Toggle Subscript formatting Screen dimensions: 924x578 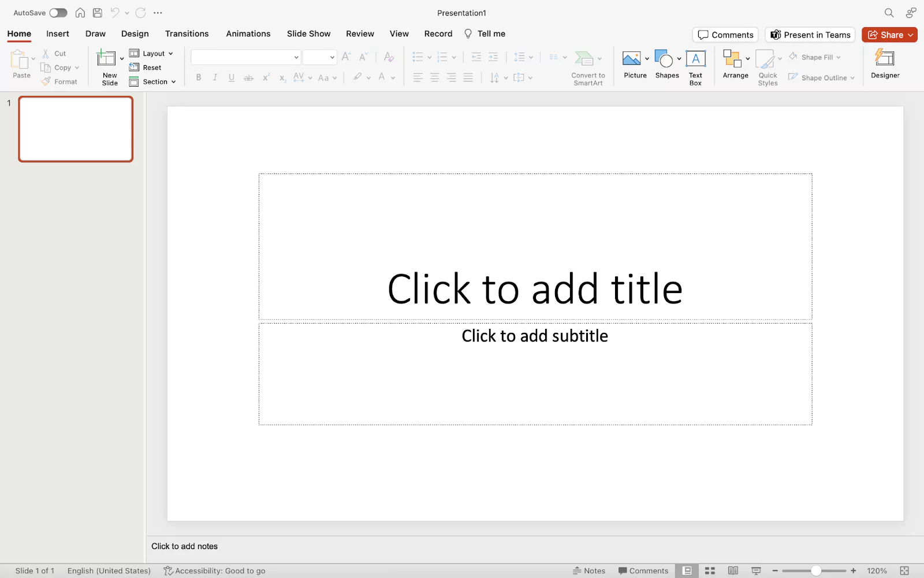click(x=282, y=77)
